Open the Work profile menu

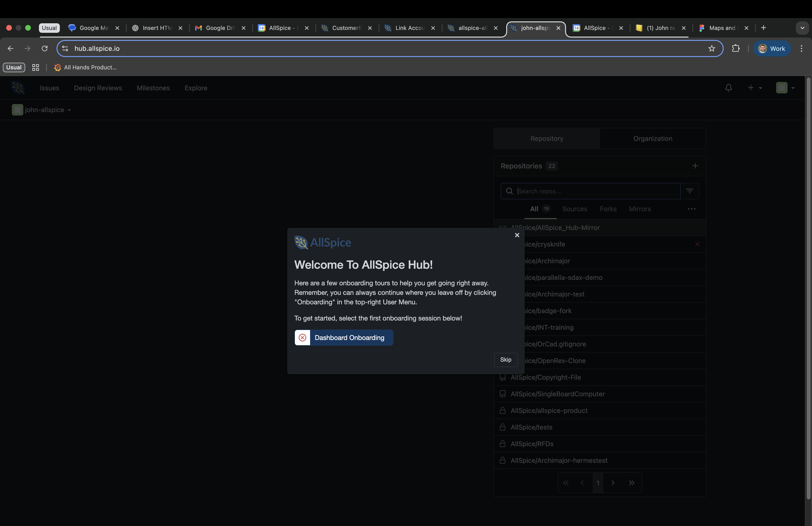click(772, 48)
